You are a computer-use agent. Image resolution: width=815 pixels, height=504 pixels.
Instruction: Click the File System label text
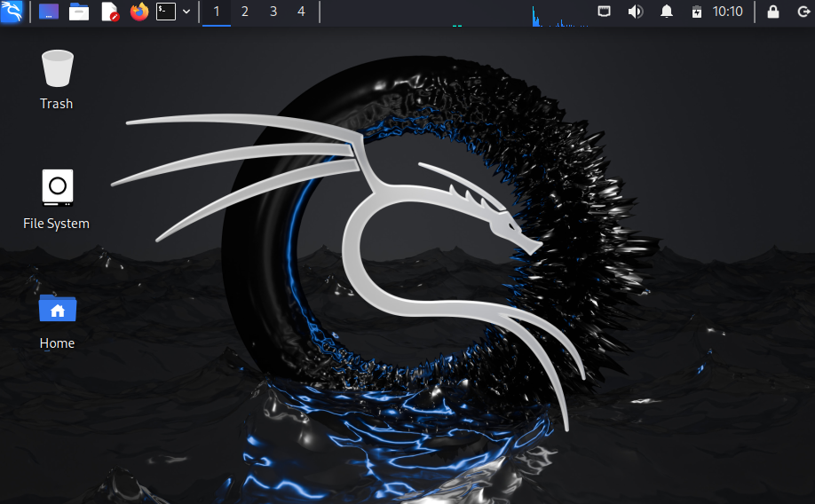tap(56, 224)
